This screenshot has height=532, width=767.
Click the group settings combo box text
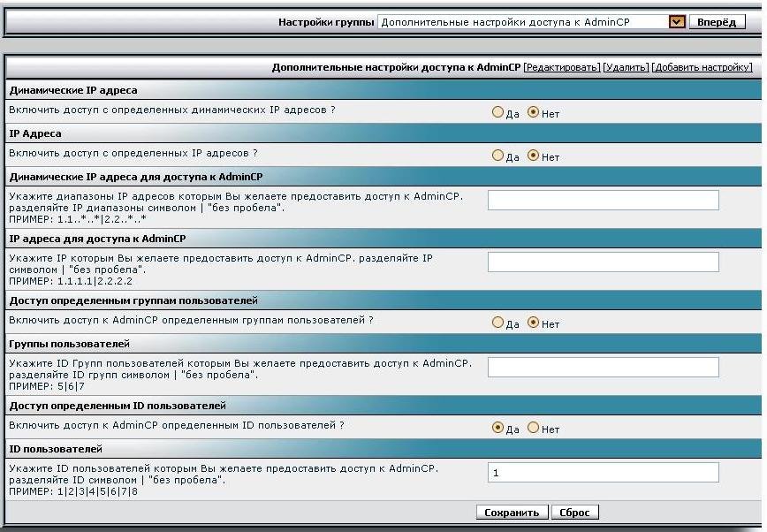coord(521,22)
